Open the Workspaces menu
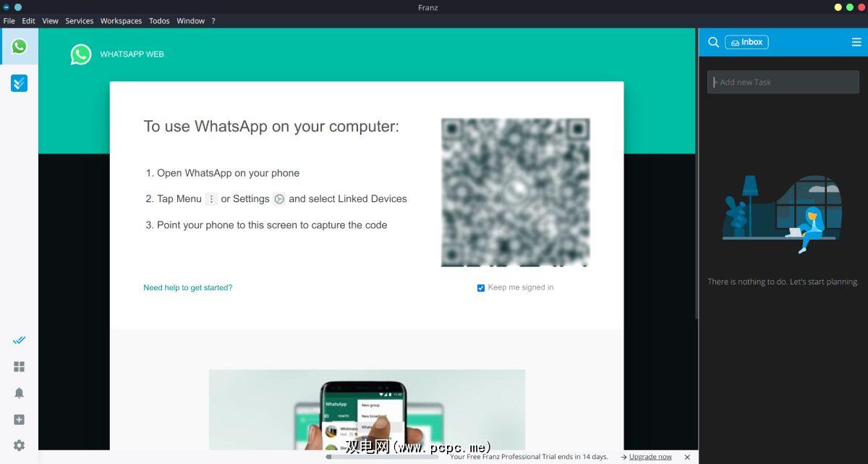The height and width of the screenshot is (464, 868). [121, 21]
